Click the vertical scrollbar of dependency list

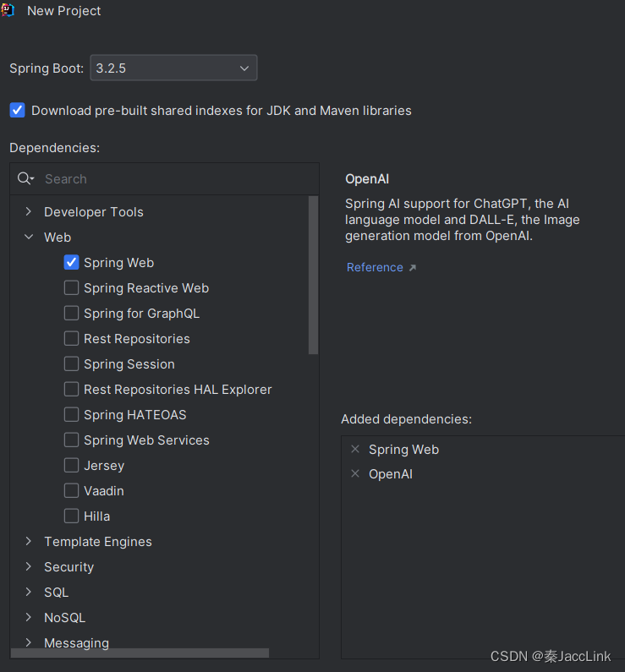[314, 276]
